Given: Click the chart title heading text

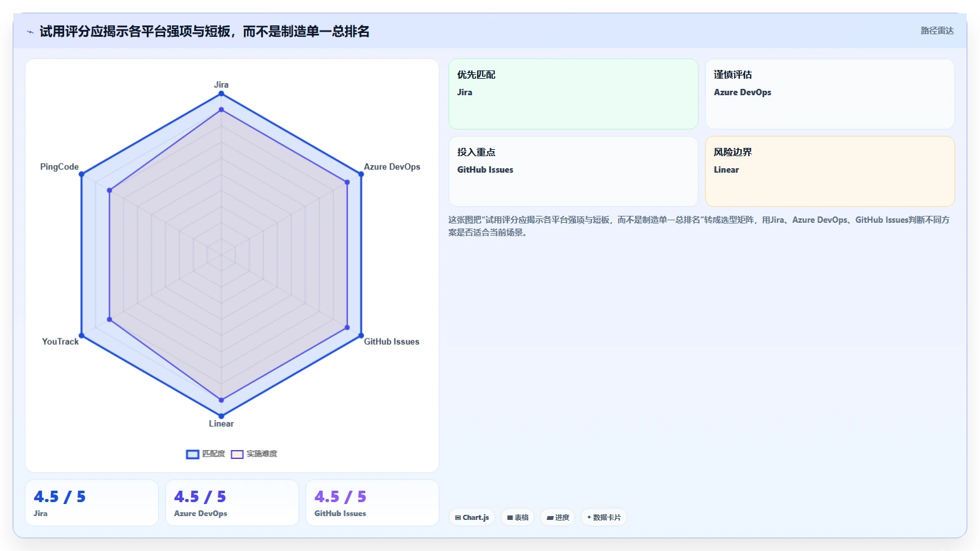Looking at the screenshot, I should tap(205, 32).
